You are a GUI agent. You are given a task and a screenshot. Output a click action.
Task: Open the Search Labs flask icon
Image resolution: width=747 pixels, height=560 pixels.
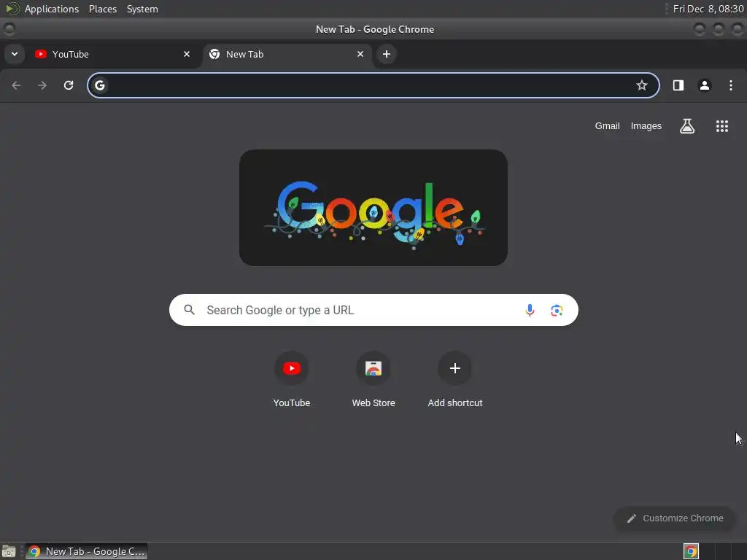click(x=687, y=126)
